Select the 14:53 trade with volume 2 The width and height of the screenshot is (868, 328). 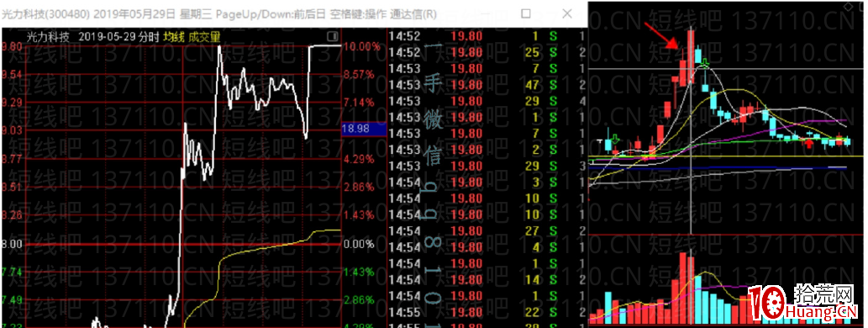487,150
